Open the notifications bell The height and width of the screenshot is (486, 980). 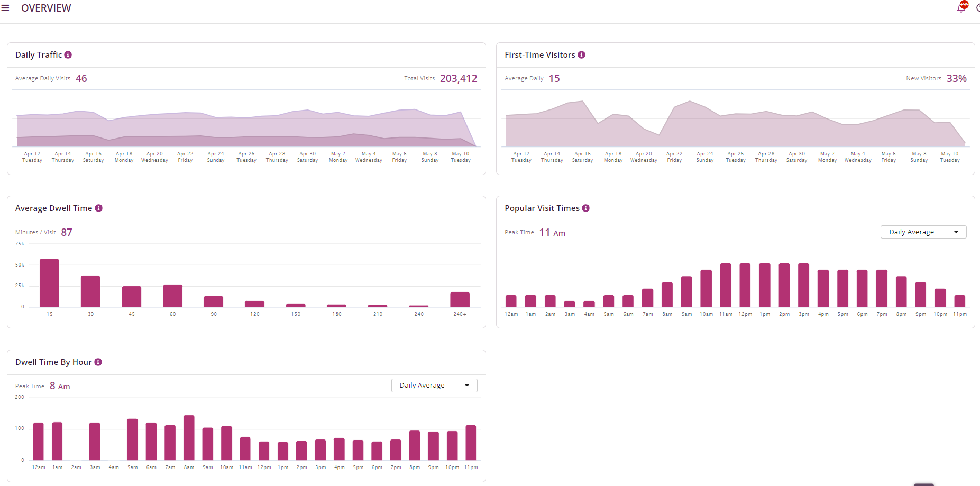click(x=961, y=7)
